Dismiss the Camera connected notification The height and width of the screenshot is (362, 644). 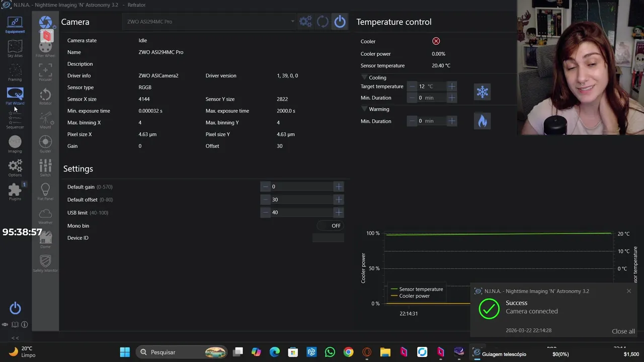point(629,291)
